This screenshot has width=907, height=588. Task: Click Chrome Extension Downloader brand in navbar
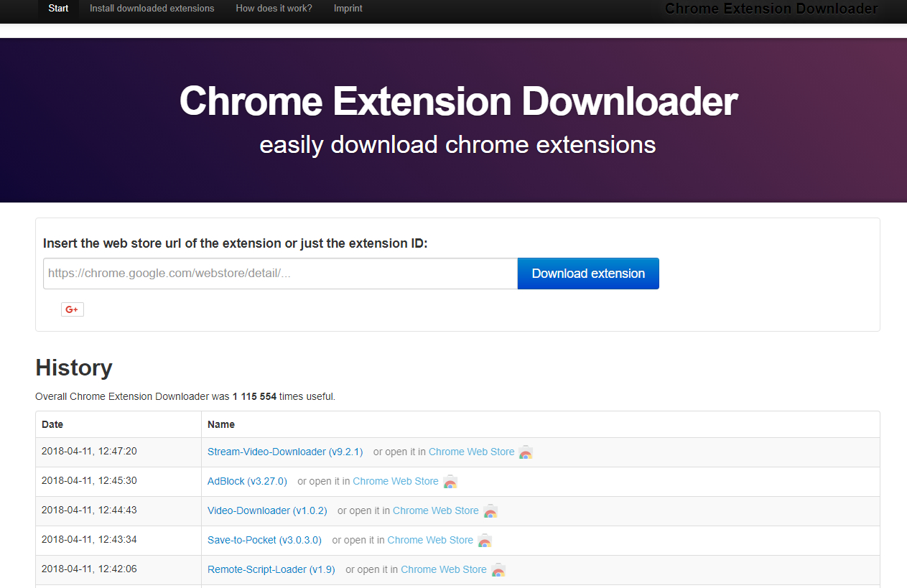coord(771,9)
